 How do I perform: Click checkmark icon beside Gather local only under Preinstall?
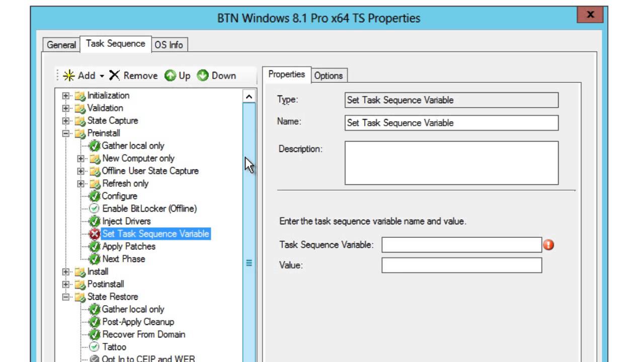click(x=95, y=146)
